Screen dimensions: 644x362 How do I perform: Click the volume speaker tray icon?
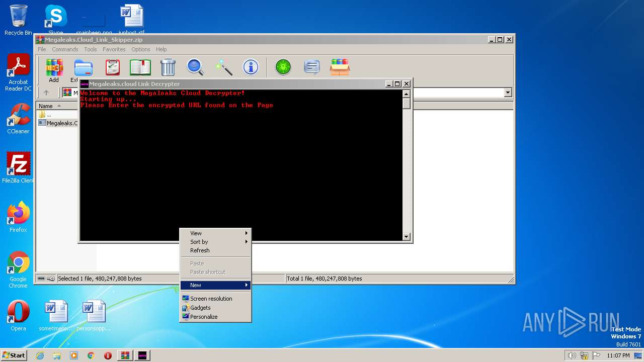pyautogui.click(x=572, y=355)
